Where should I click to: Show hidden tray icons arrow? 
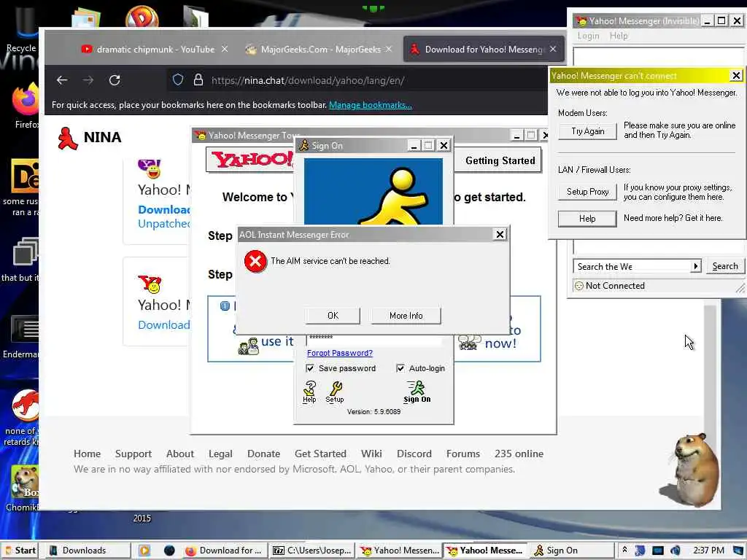coord(624,550)
